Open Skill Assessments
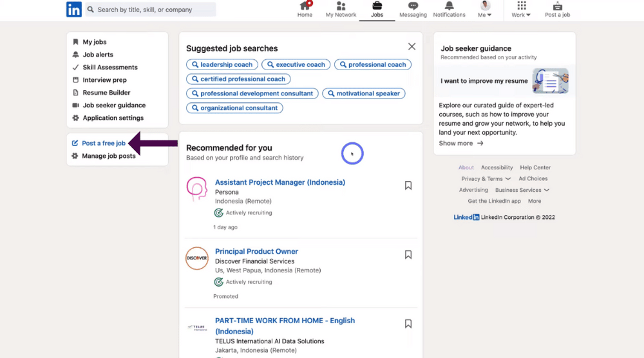This screenshot has width=644, height=358. 110,68
